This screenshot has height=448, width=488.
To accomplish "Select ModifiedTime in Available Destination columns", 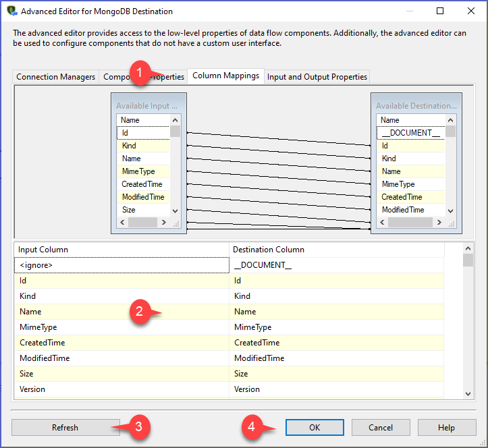I will click(411, 209).
